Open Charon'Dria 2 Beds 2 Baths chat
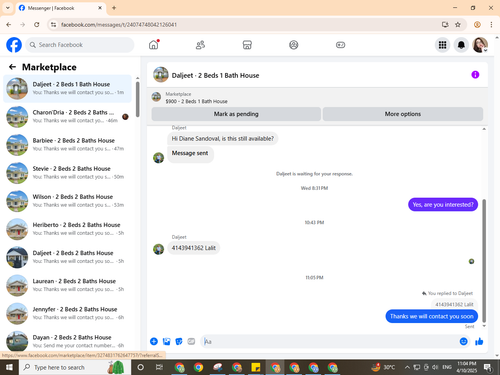The image size is (500, 375). tap(67, 117)
